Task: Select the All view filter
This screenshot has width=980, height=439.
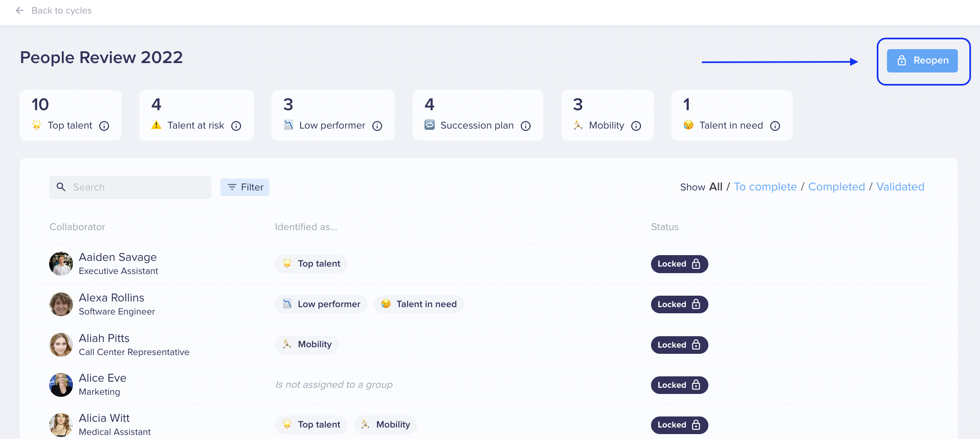Action: 715,187
